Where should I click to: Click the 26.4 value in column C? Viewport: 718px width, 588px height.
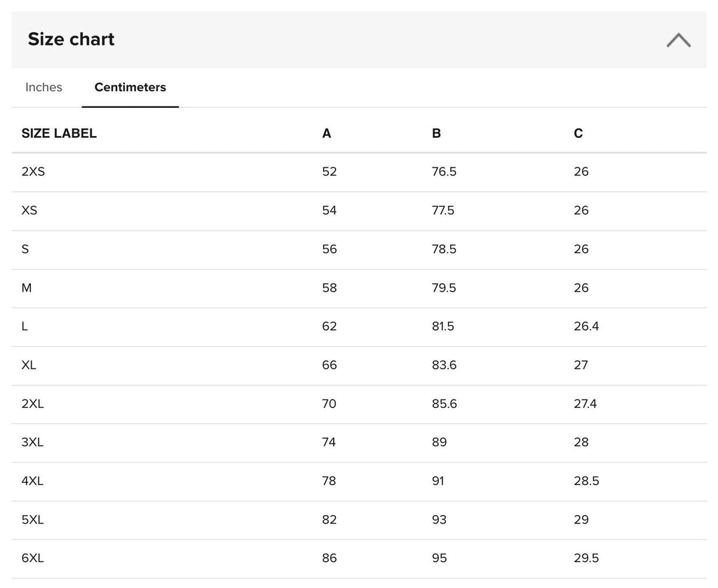586,327
